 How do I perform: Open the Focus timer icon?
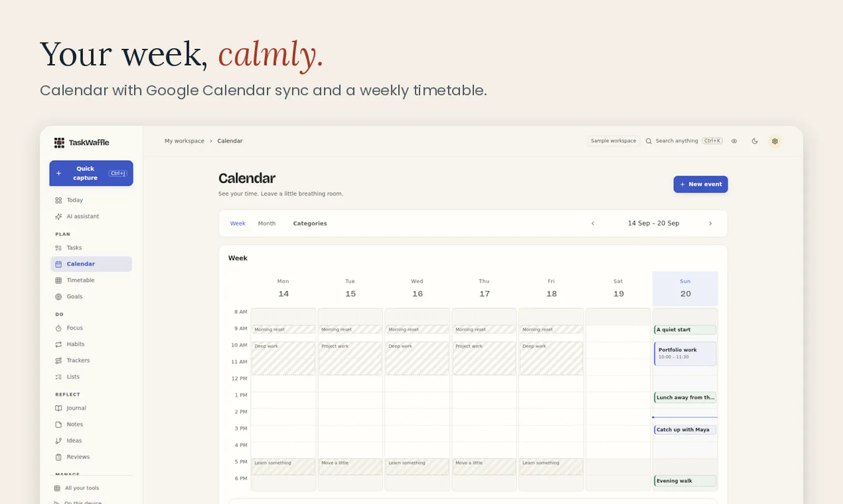click(x=58, y=328)
